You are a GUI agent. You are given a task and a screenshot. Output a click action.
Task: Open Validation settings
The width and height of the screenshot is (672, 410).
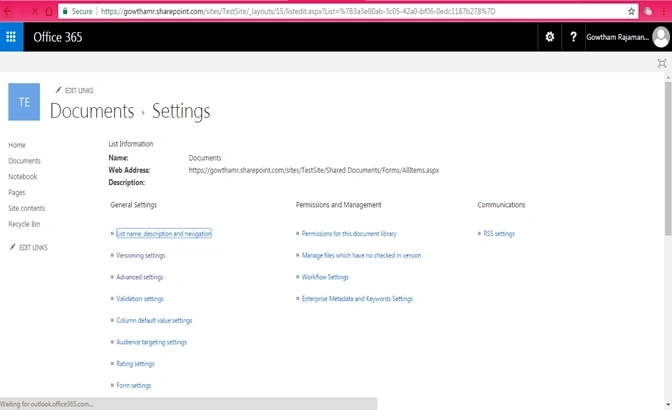pyautogui.click(x=140, y=299)
